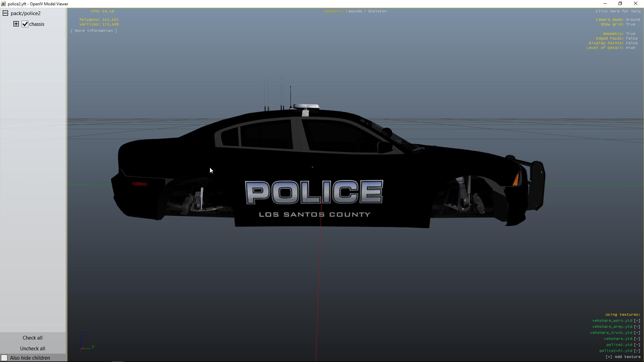Remove the vehshare_truck.ytd texture via [-]

click(637, 333)
